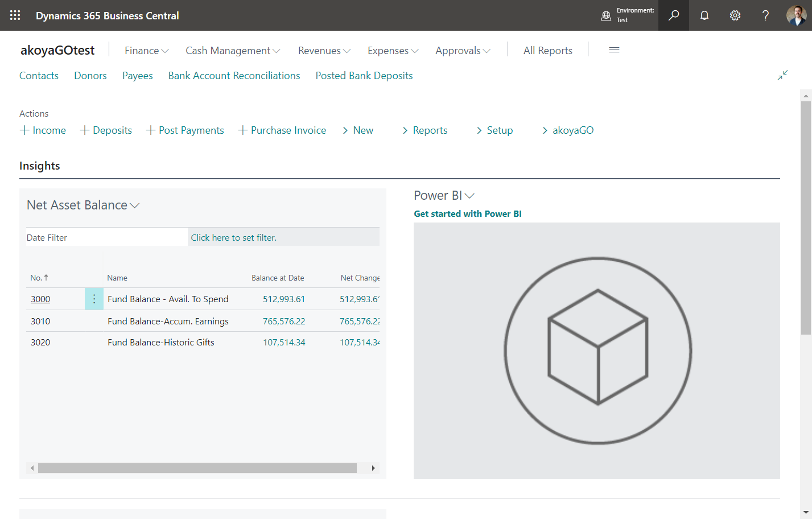The image size is (812, 519).
Task: Click the page scroll down arrow
Action: coord(806,512)
